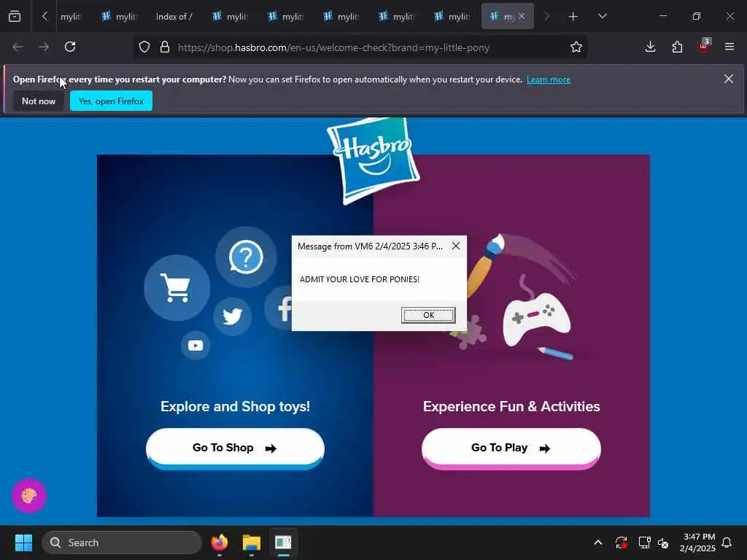
Task: View site security via padlock icon
Action: (165, 47)
